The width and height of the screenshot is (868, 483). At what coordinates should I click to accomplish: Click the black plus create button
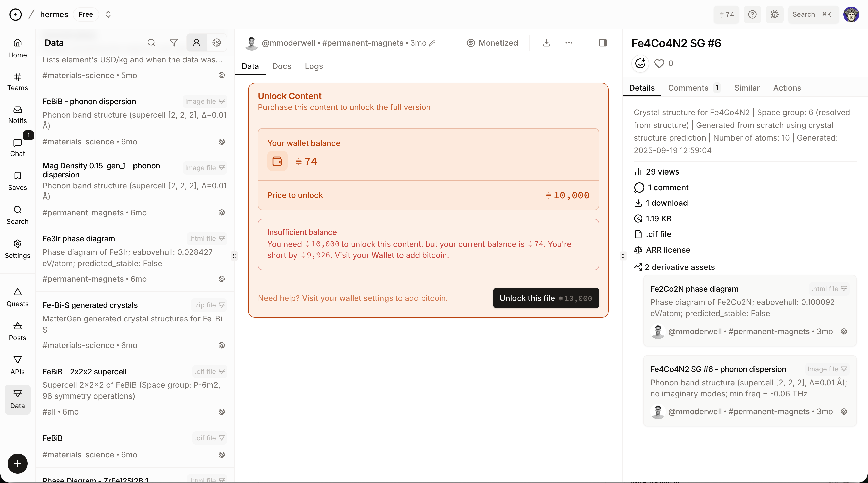[x=18, y=463]
